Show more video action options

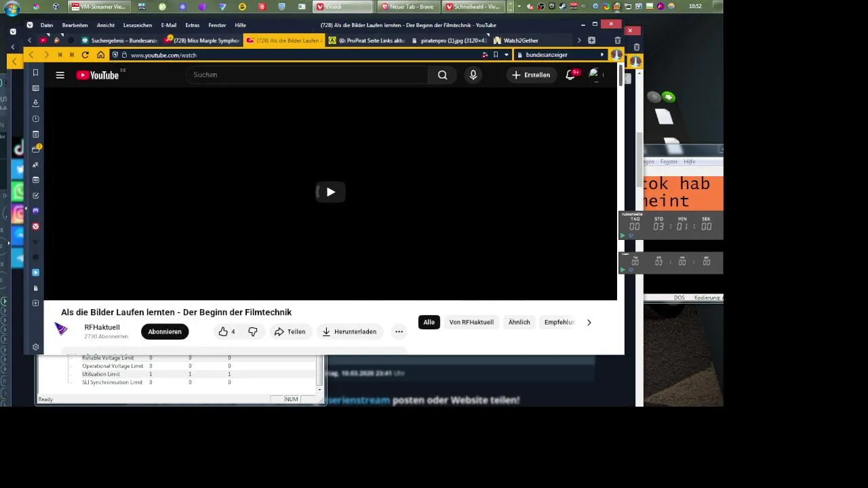[x=399, y=331]
